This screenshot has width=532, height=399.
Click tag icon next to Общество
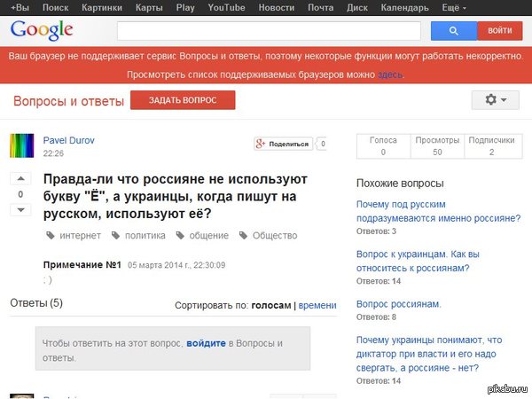243,236
